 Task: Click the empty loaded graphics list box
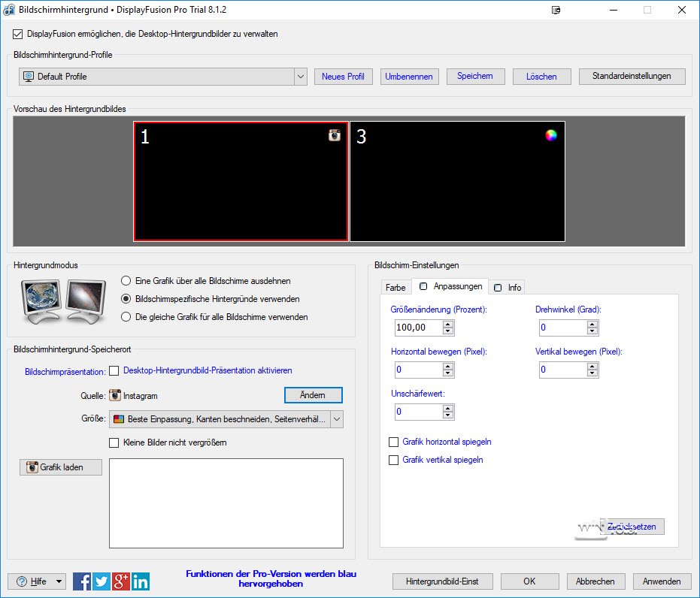(226, 503)
